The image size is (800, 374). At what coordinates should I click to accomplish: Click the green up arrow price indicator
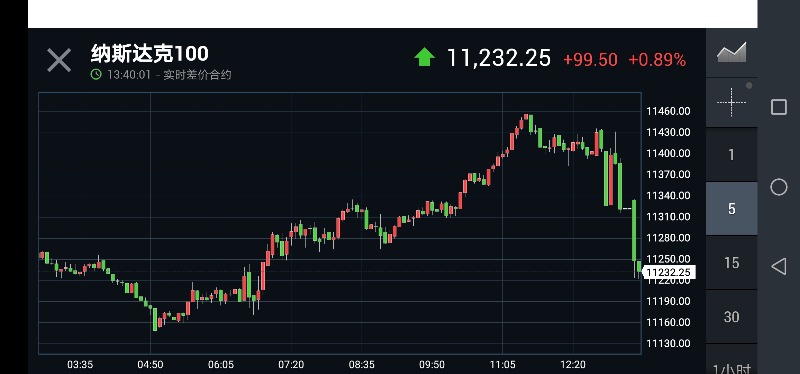pyautogui.click(x=424, y=57)
